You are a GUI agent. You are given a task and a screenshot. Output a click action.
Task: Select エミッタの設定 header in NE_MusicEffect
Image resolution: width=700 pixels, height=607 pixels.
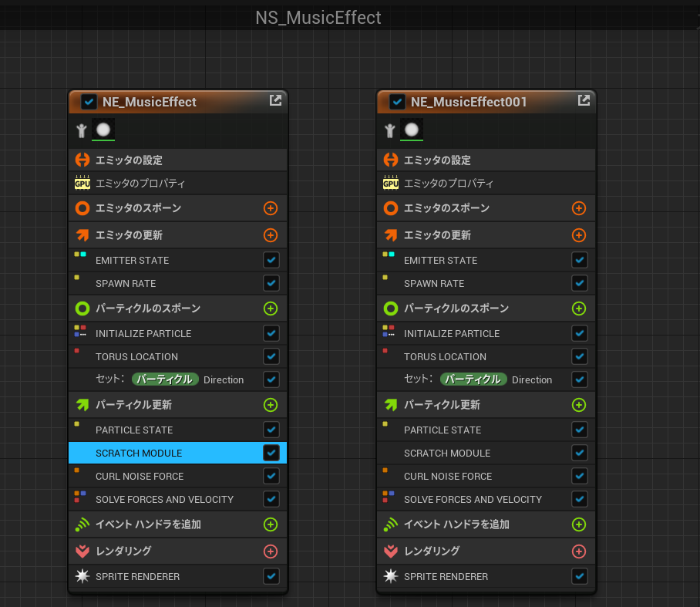[x=177, y=160]
